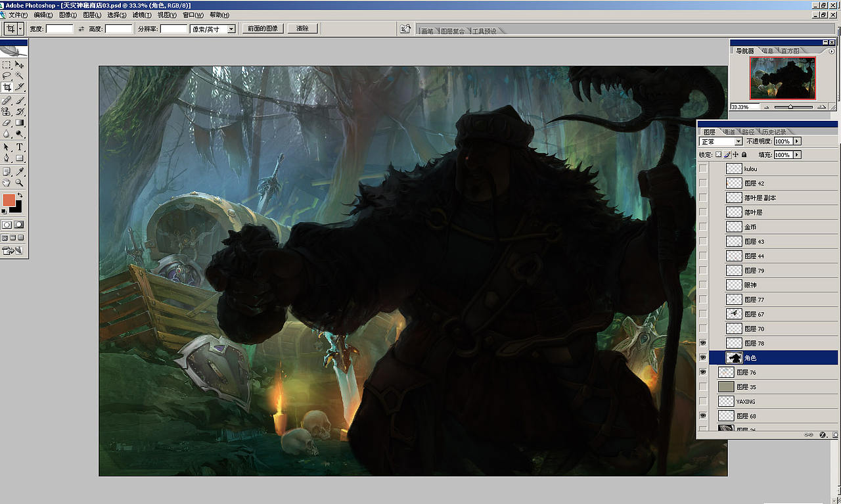This screenshot has width=841, height=504.
Task: Open the 文件 menu
Action: [x=17, y=15]
